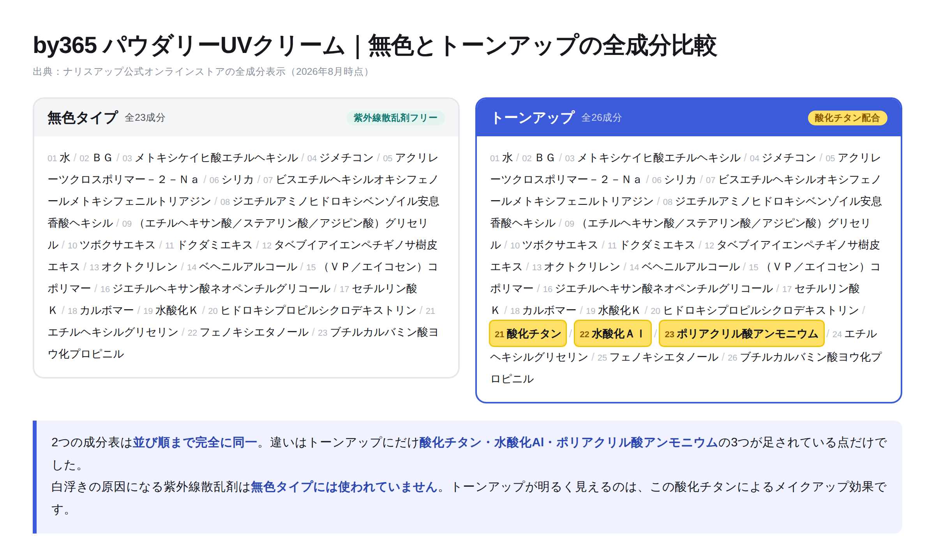The height and width of the screenshot is (560, 935).
Task: Click 06 シリカ in the 無色タイプ list
Action: (x=232, y=180)
